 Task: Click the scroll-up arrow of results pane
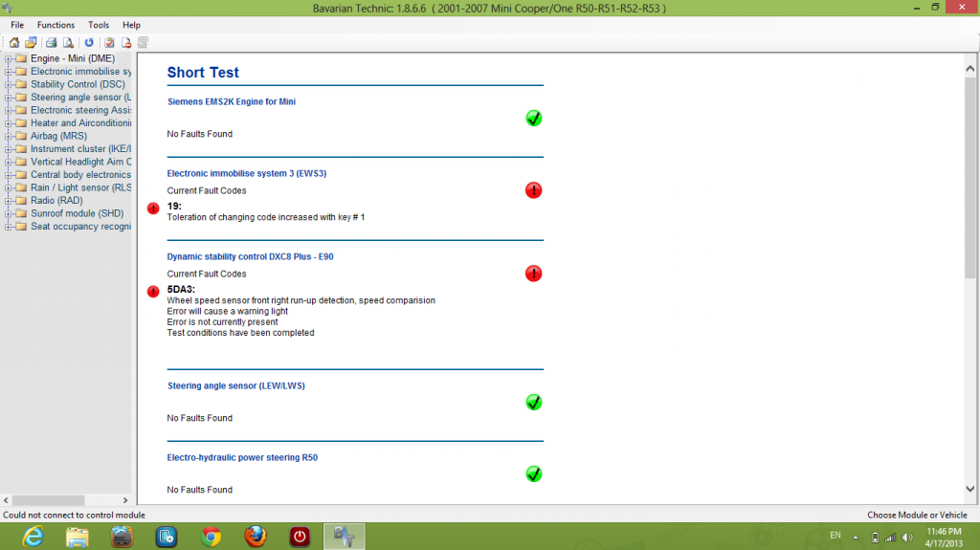pos(970,69)
